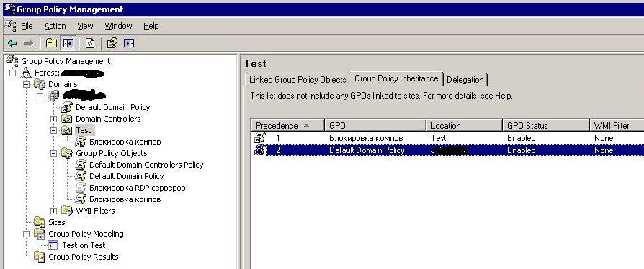Expand the WMI Filters node
644x269 pixels.
[53, 211]
